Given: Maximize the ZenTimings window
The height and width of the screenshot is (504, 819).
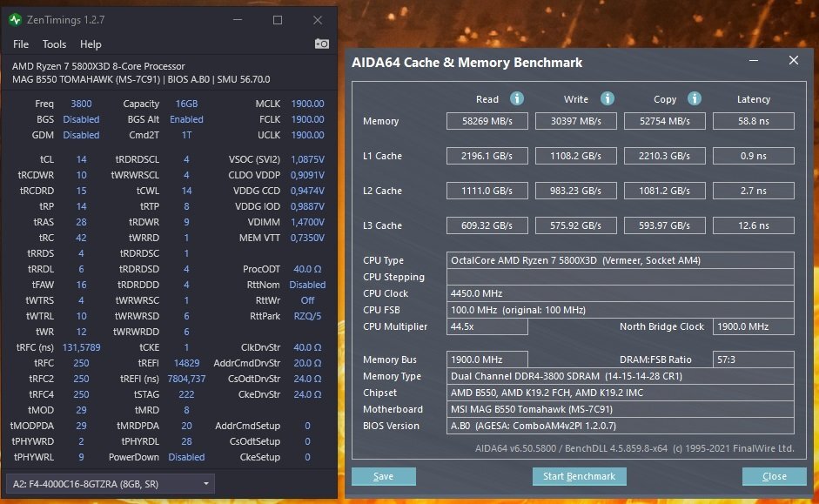Looking at the screenshot, I should [278, 20].
